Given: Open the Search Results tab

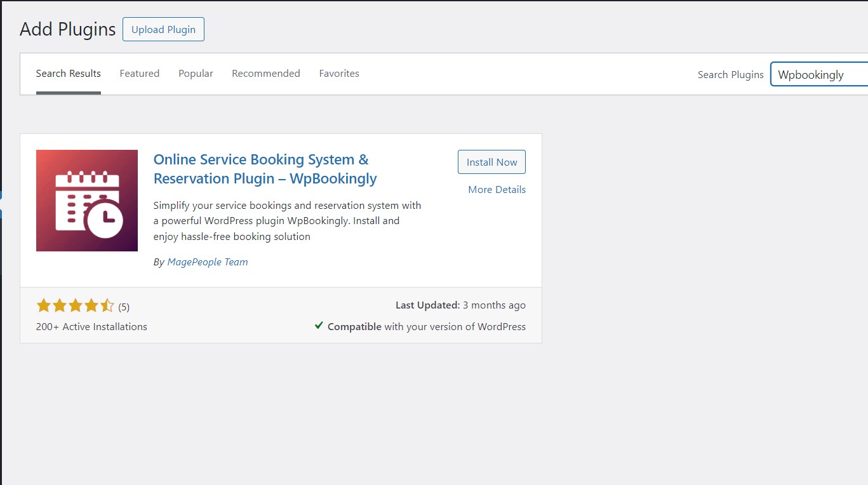Looking at the screenshot, I should tap(69, 74).
